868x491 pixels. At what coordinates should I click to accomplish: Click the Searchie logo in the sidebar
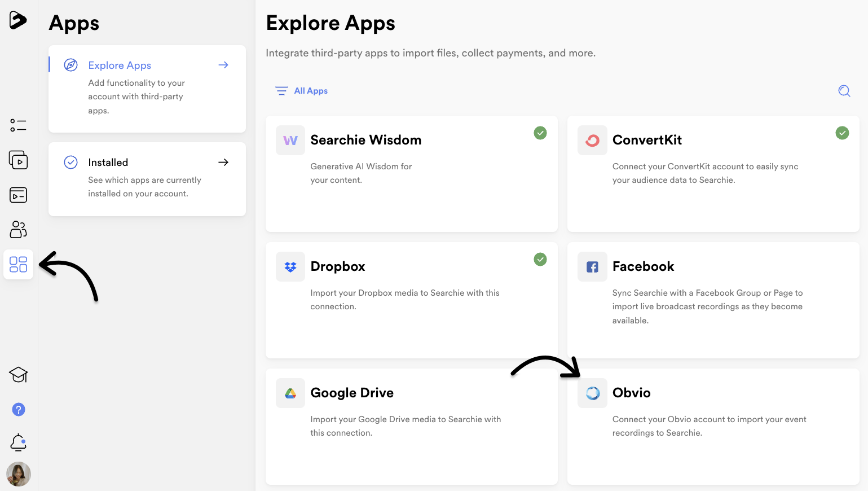(18, 20)
